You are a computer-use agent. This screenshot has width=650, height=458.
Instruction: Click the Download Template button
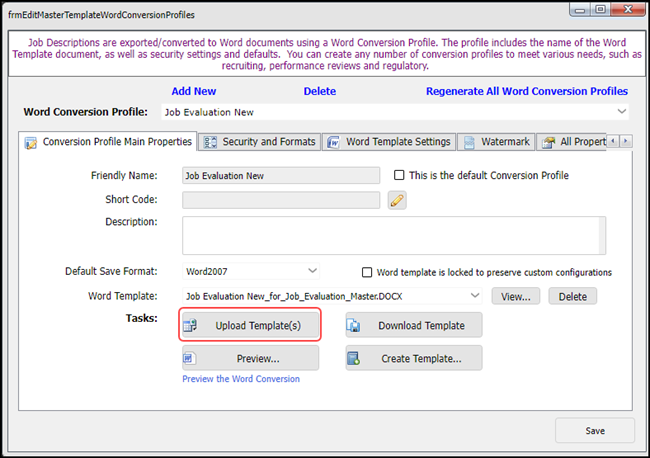pyautogui.click(x=414, y=325)
